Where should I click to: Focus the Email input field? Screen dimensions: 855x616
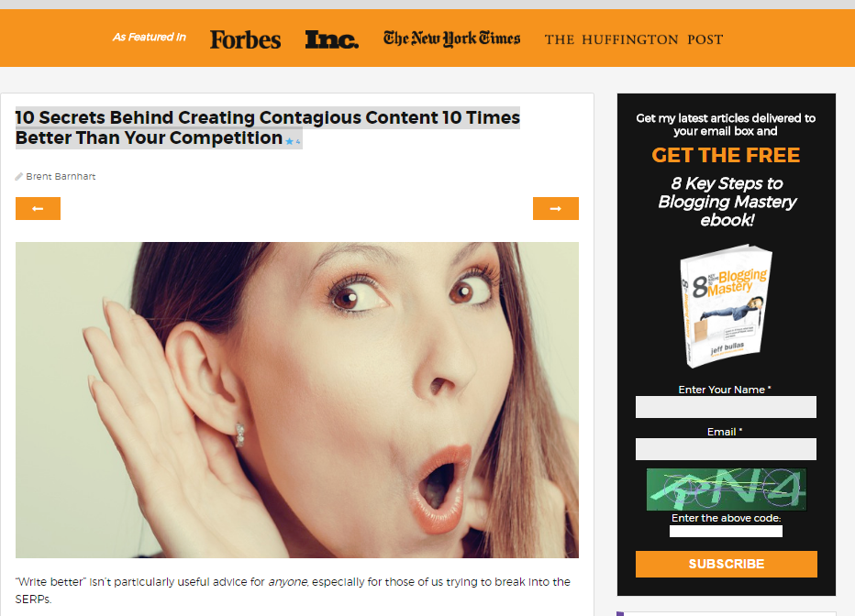click(x=726, y=449)
